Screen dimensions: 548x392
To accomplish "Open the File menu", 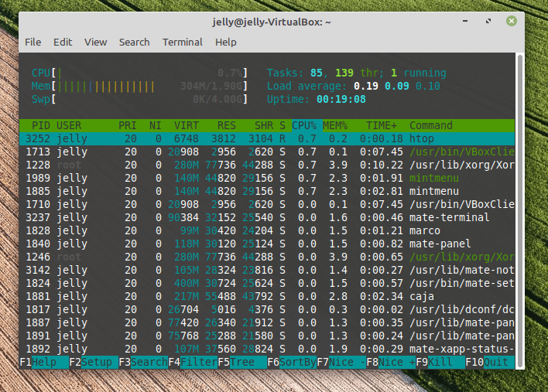I will 33,43.
